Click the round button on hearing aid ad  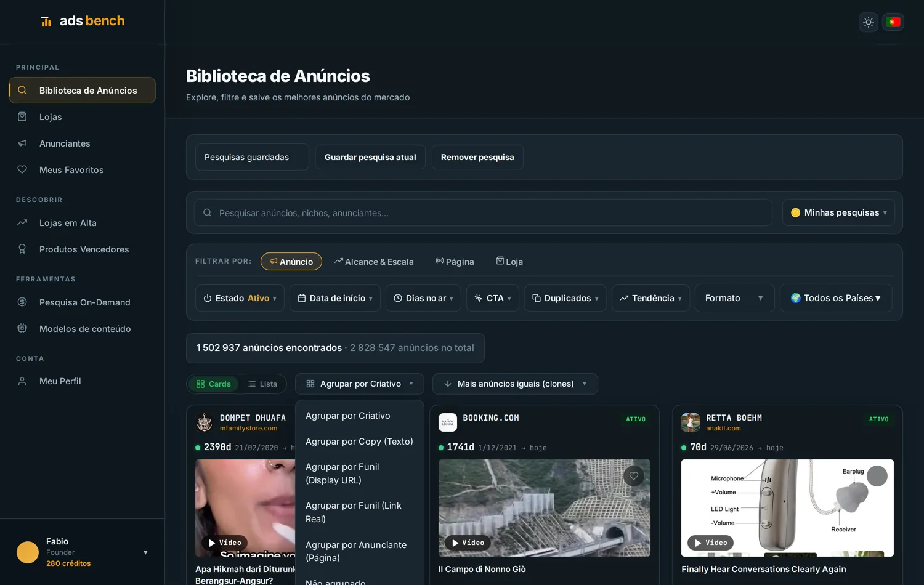pyautogui.click(x=877, y=476)
